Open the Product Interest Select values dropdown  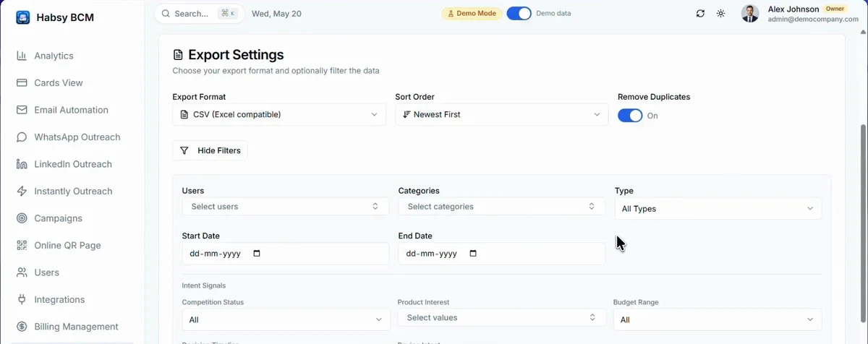tap(501, 318)
